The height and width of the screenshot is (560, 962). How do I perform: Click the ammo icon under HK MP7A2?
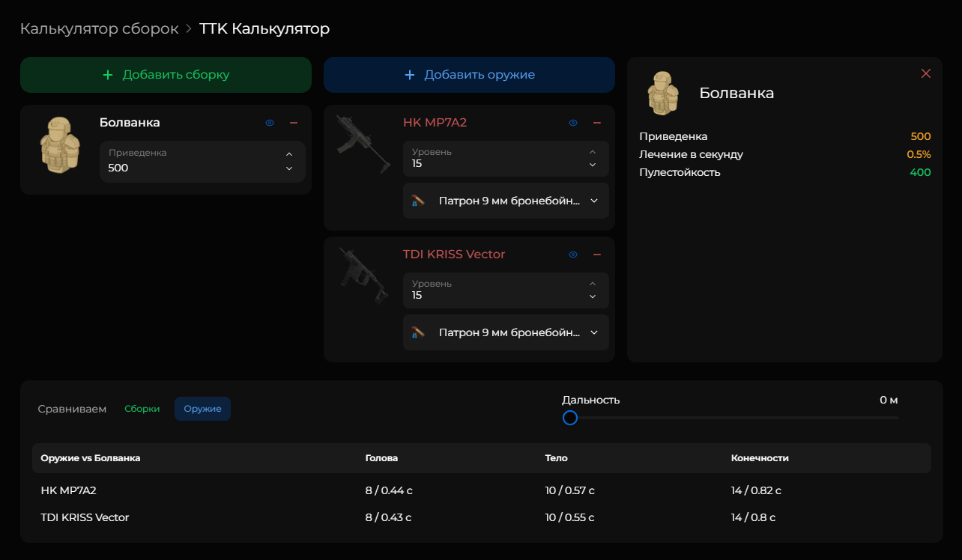418,201
